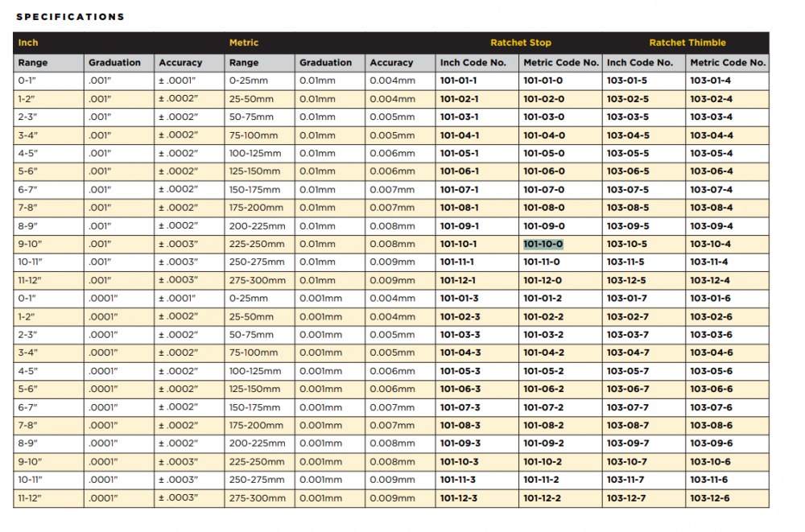Click code 103-03-6
Image resolution: width=805 pixels, height=532 pixels.
click(712, 335)
